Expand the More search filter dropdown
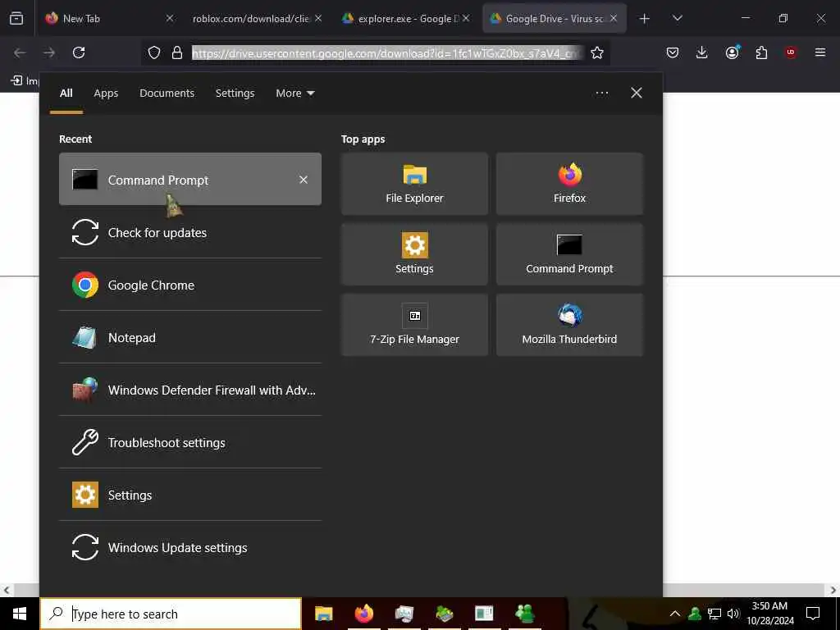The height and width of the screenshot is (630, 840). [x=295, y=94]
